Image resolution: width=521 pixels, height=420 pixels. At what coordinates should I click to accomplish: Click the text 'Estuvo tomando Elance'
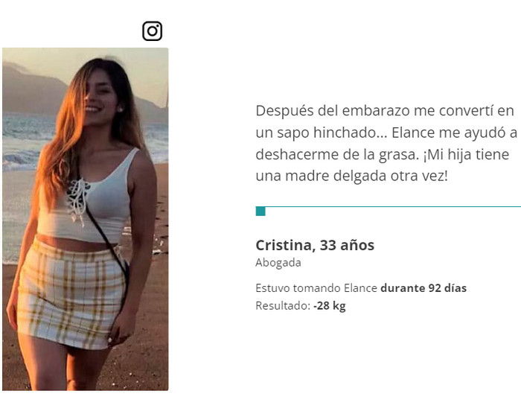(x=316, y=288)
